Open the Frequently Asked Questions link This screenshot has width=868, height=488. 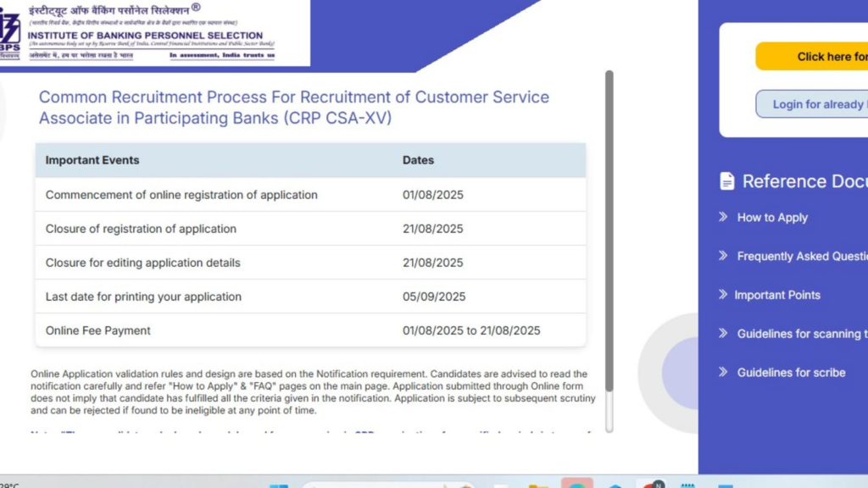pos(801,256)
